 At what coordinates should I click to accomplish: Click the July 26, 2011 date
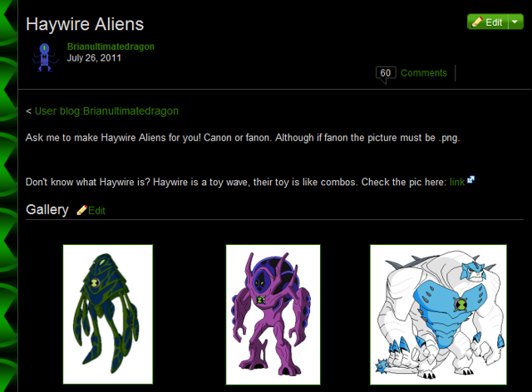click(94, 58)
